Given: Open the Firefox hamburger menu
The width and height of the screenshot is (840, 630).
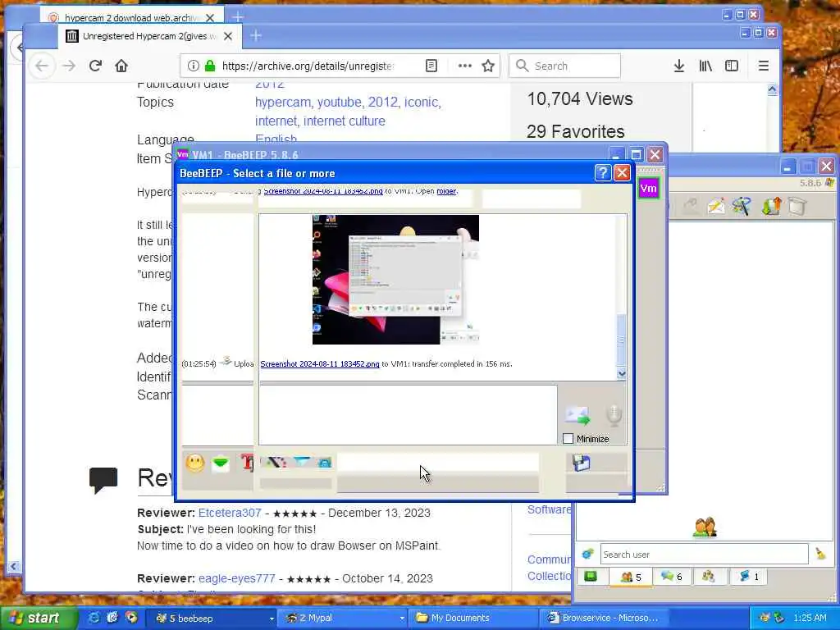Looking at the screenshot, I should click(764, 66).
